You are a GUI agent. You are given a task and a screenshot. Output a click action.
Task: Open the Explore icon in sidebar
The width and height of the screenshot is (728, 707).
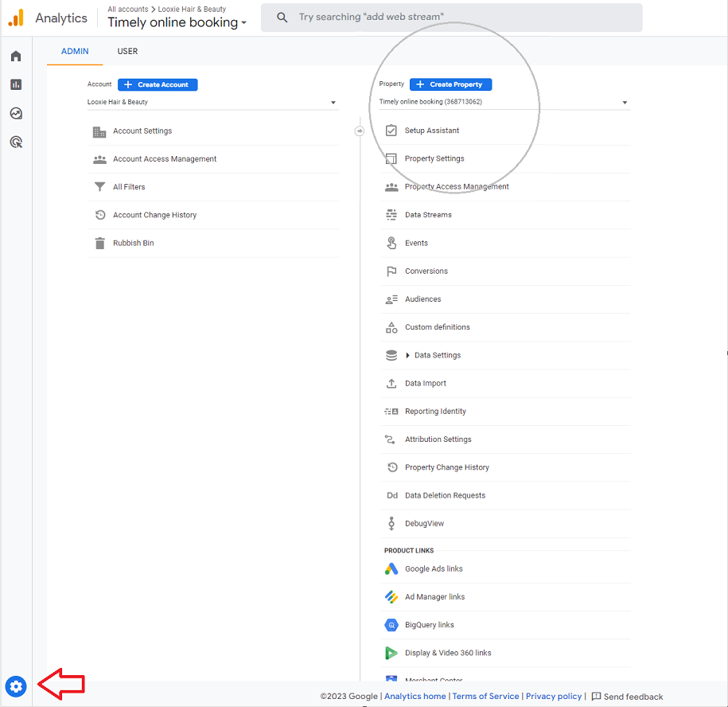tap(16, 113)
